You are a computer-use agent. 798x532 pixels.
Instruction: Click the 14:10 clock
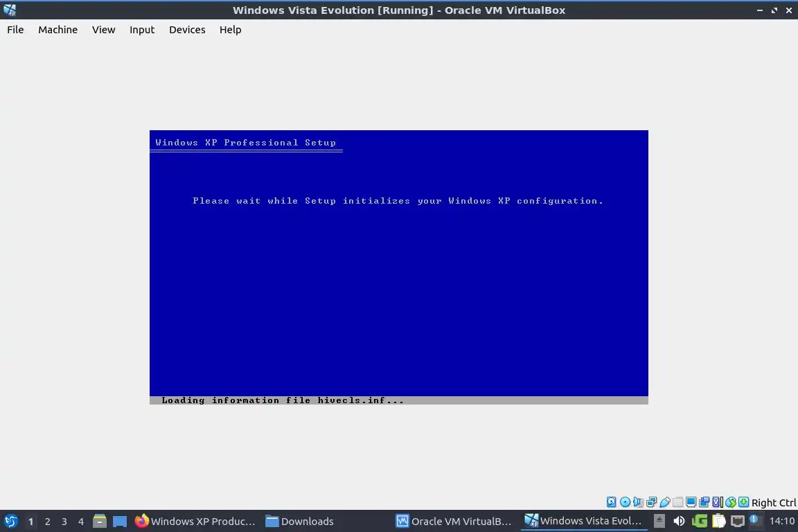781,521
